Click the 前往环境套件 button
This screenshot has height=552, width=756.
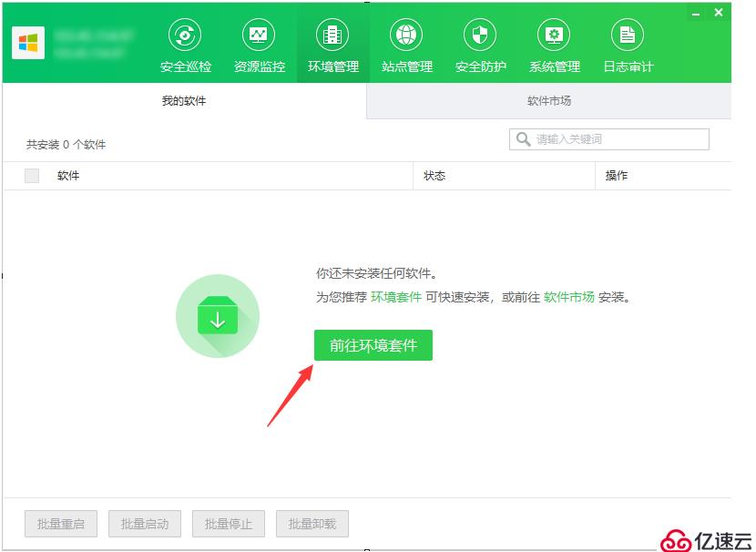click(x=373, y=344)
